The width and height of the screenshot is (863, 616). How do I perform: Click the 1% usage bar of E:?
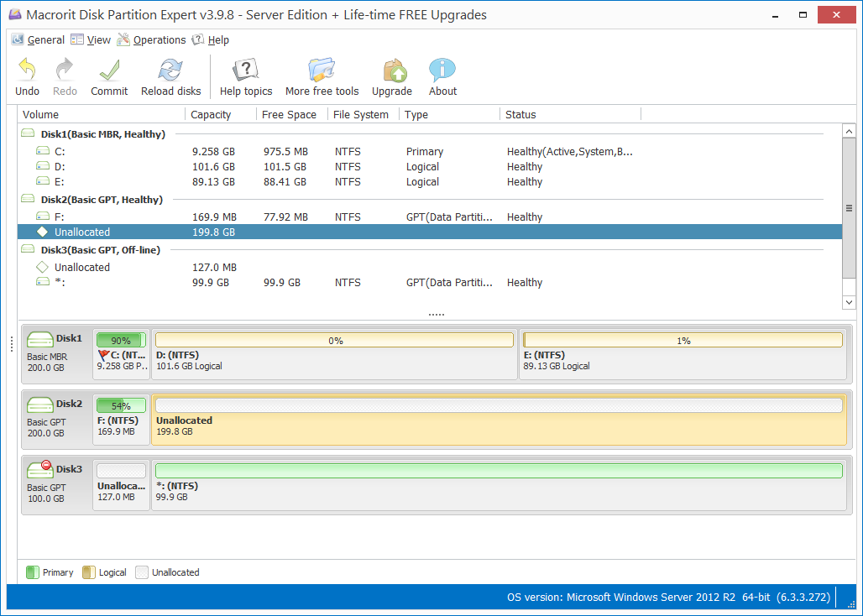point(683,340)
